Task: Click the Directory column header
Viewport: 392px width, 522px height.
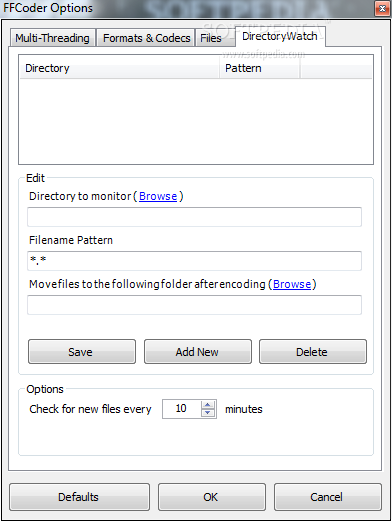Action: [119, 68]
